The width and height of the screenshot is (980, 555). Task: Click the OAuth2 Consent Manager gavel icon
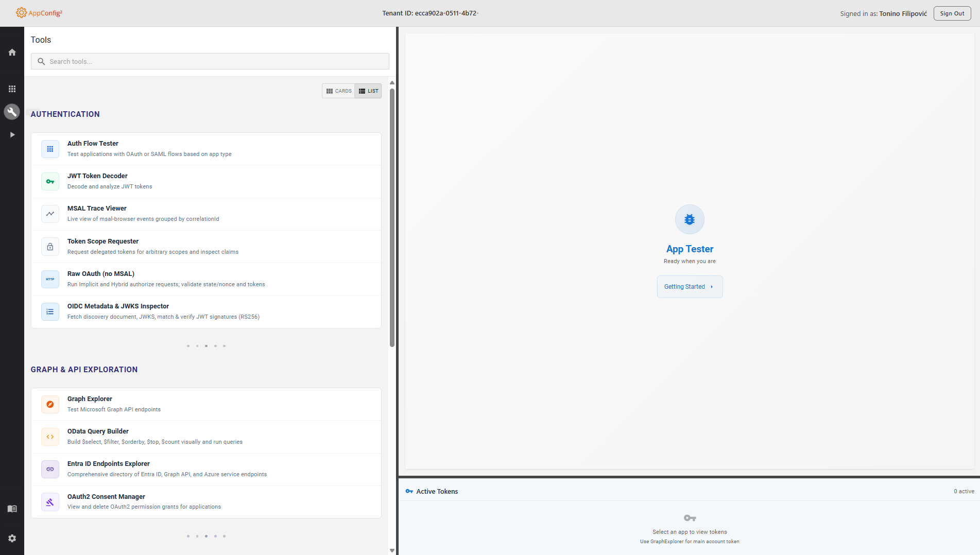(50, 502)
